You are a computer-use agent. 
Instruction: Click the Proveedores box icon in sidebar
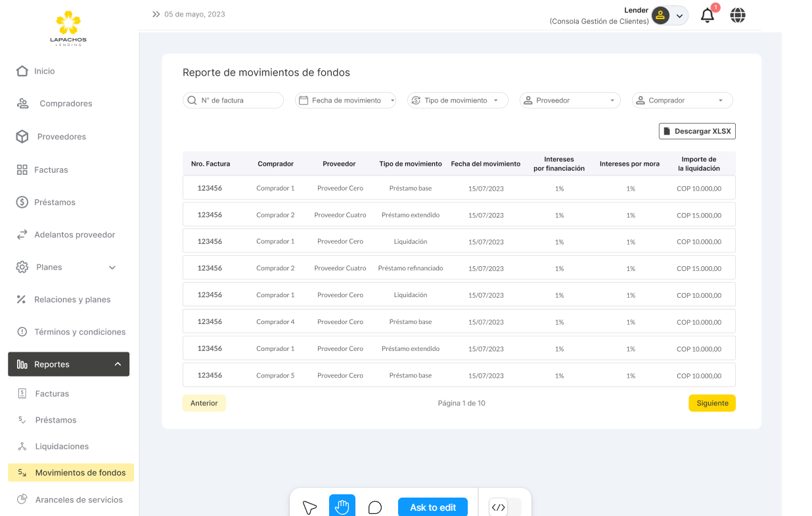coord(22,137)
